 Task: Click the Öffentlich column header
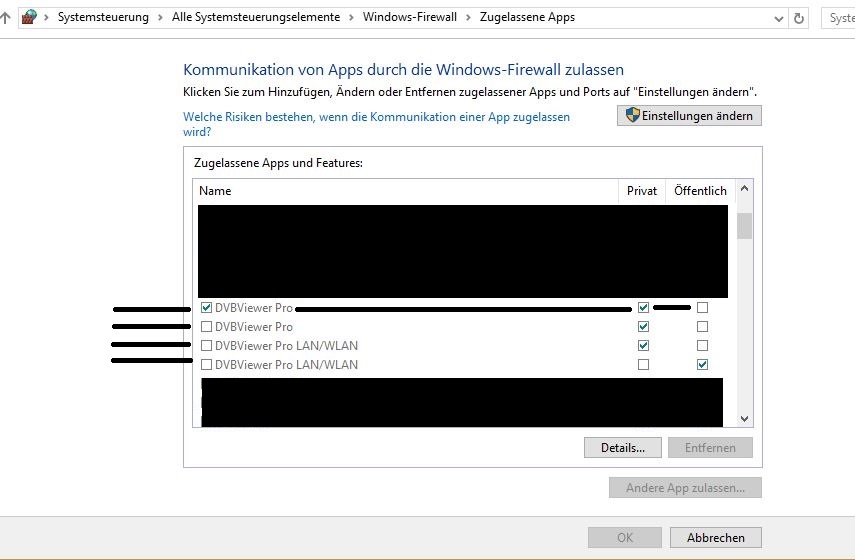700,191
